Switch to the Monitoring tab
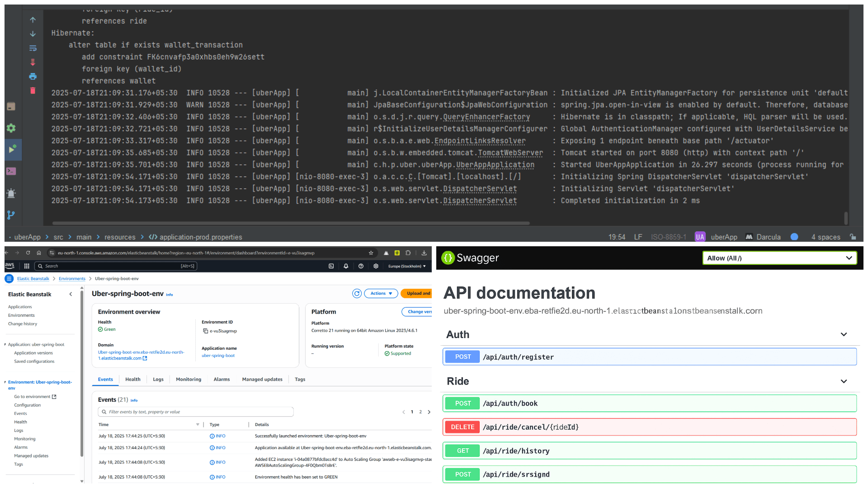This screenshot has height=488, width=868. (188, 380)
